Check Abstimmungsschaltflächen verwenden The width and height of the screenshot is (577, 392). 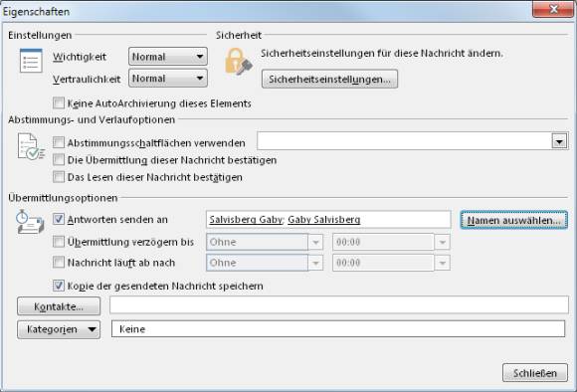[x=59, y=142]
